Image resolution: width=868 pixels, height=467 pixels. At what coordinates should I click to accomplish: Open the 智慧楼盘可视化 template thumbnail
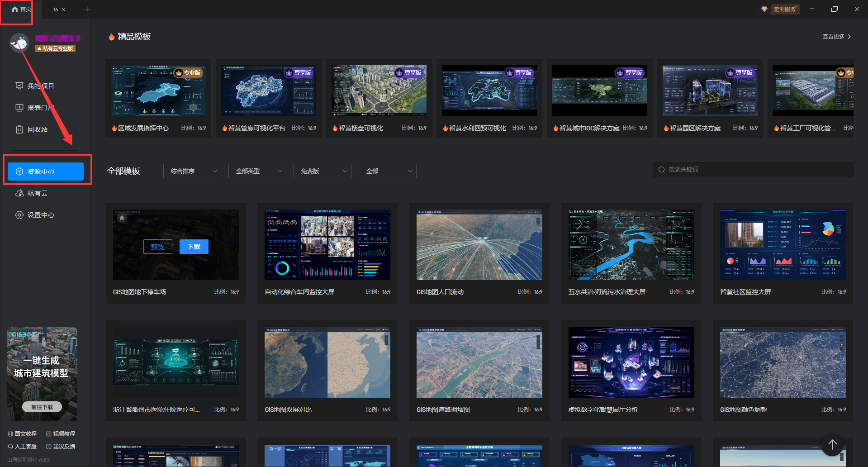coord(379,91)
